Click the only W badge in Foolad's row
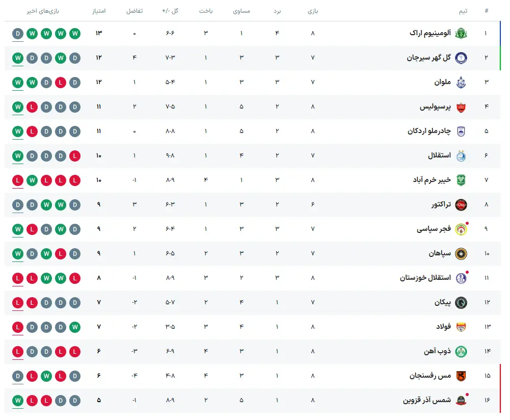The image size is (510, 420). [x=75, y=327]
